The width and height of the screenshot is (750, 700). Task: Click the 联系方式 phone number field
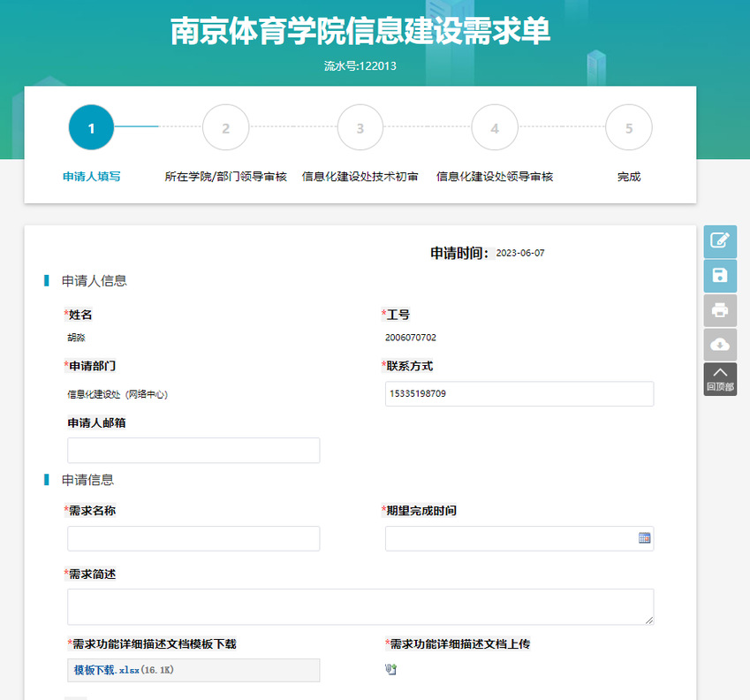click(x=519, y=394)
